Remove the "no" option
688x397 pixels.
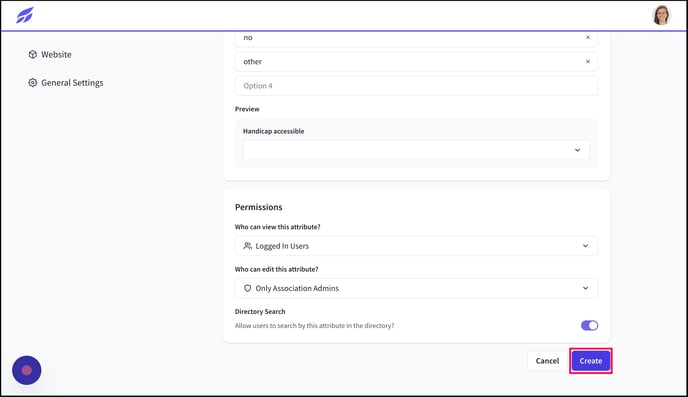pos(588,37)
